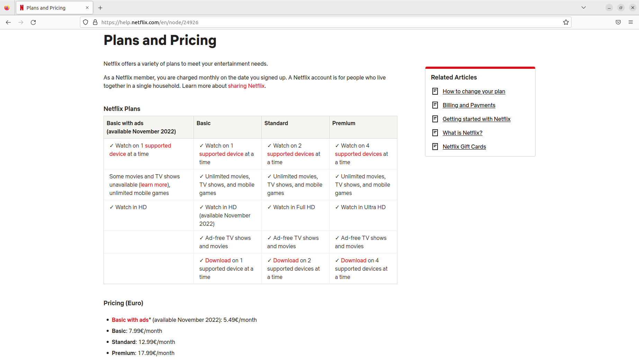Click document icon beside Netflix Gift Cards
This screenshot has height=364, width=639.
(x=435, y=147)
